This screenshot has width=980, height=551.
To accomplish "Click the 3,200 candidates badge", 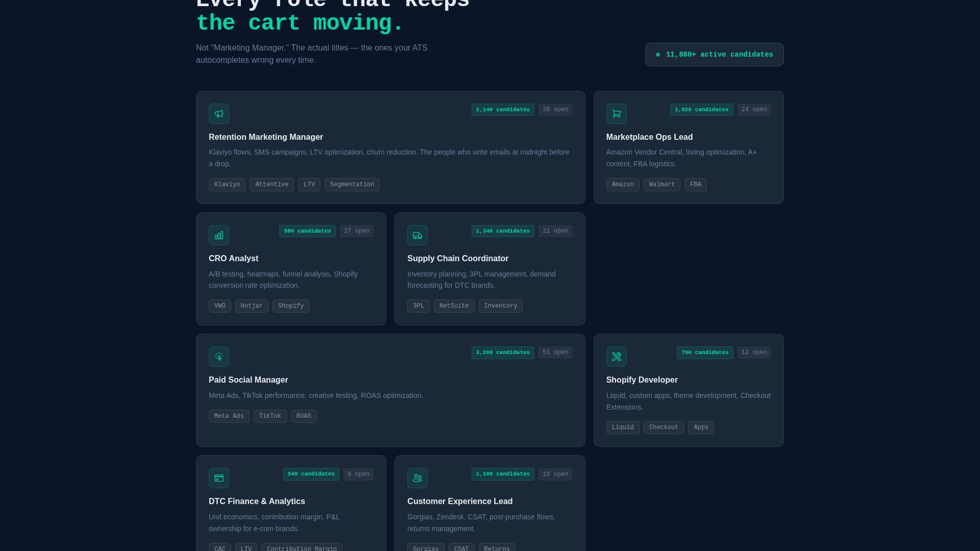I will 503,353.
